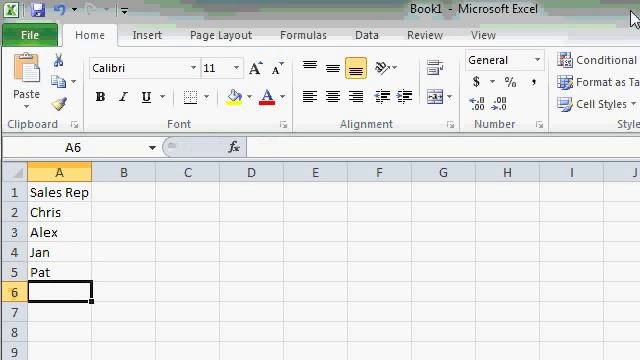Image resolution: width=640 pixels, height=360 pixels.
Task: Click the Insert Function fx icon
Action: coord(234,147)
